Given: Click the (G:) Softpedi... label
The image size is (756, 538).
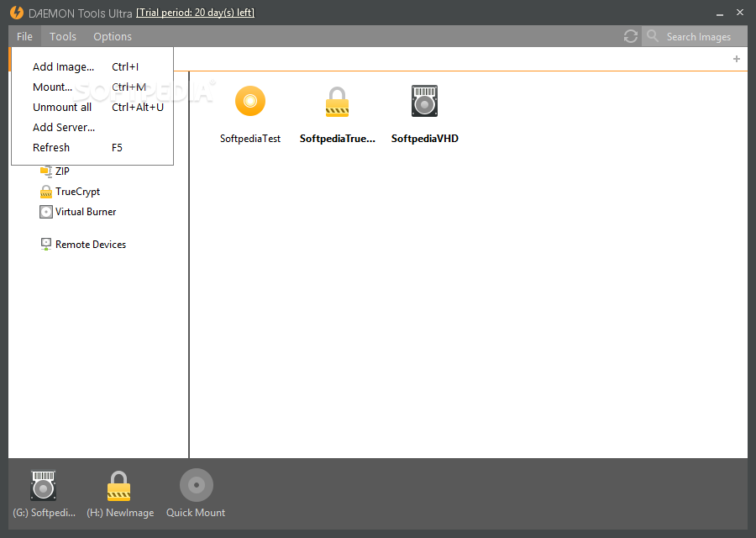Looking at the screenshot, I should (45, 513).
